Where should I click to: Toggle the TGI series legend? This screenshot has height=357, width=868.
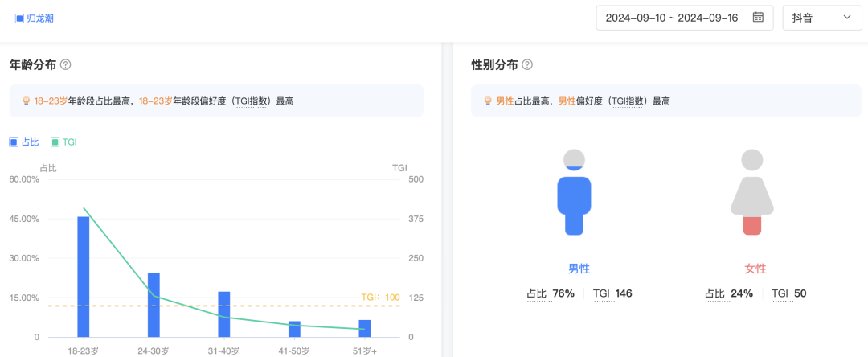(x=63, y=142)
